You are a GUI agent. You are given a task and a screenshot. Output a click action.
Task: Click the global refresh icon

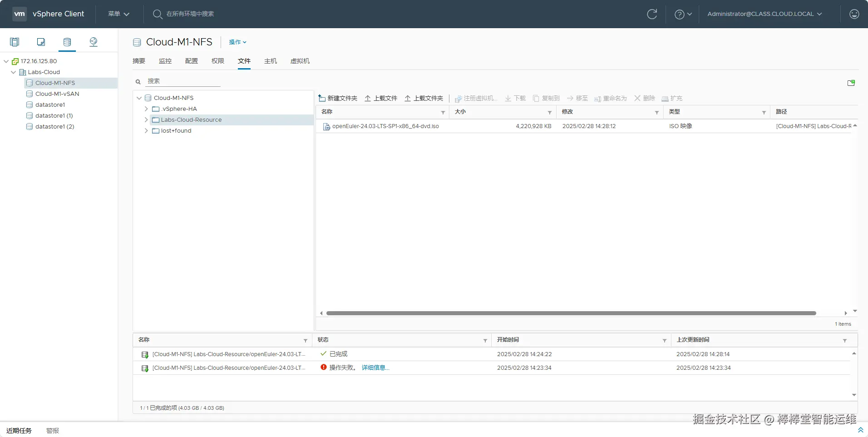pos(652,14)
